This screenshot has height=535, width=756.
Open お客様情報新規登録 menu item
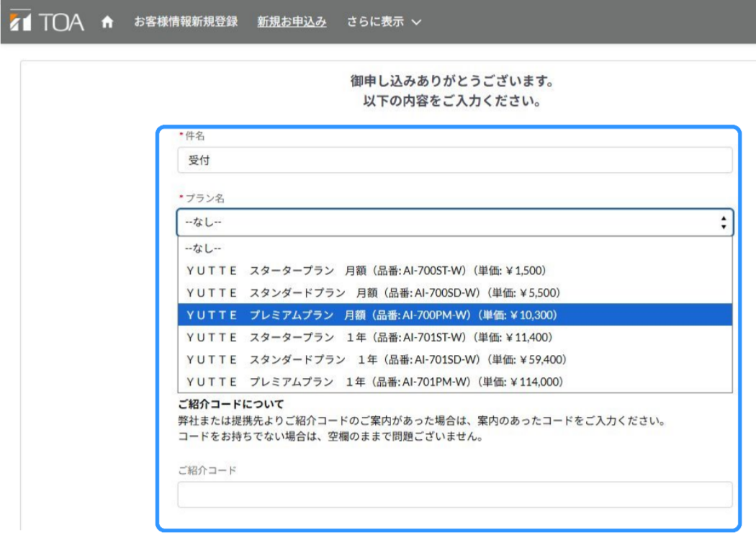[x=186, y=22]
